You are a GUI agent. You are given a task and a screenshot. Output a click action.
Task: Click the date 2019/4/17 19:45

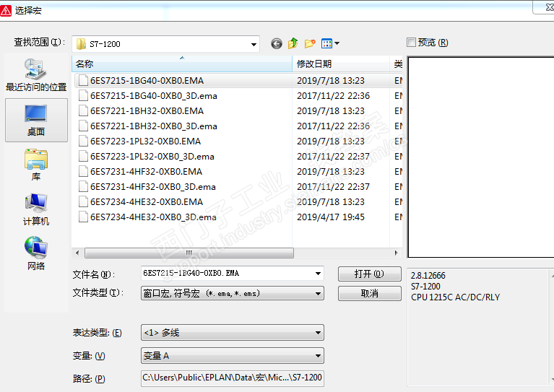tap(331, 217)
